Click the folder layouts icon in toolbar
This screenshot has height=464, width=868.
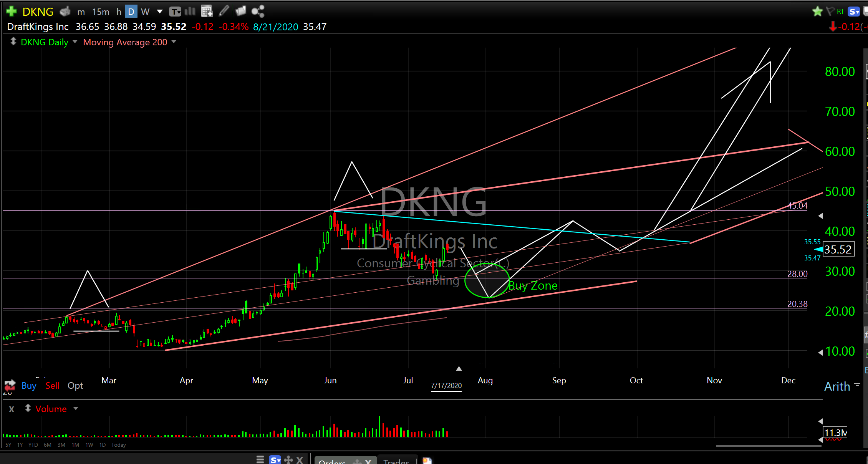point(241,11)
